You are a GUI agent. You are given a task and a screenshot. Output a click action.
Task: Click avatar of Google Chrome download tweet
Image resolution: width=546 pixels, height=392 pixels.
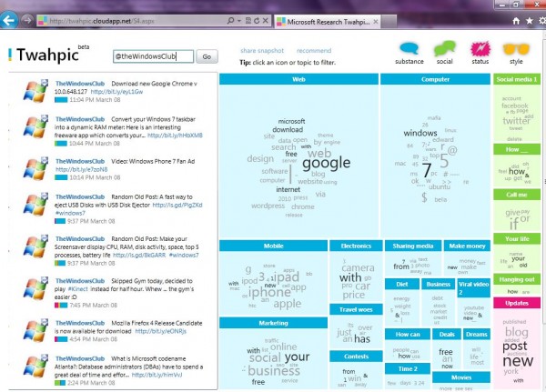click(35, 91)
